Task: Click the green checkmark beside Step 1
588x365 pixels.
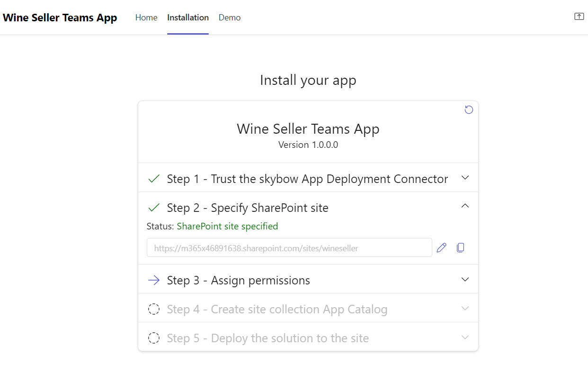Action: (154, 179)
